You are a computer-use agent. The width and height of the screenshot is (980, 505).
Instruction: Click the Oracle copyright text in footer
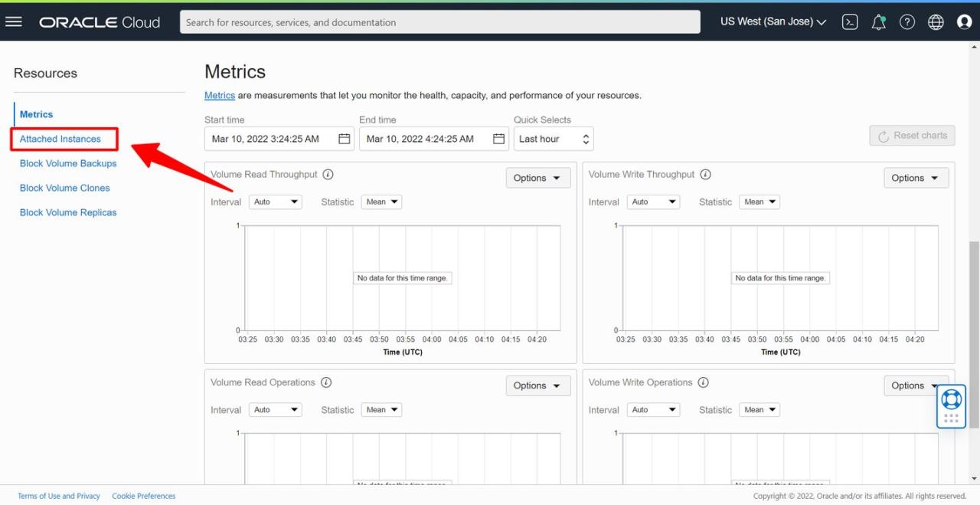pyautogui.click(x=860, y=496)
